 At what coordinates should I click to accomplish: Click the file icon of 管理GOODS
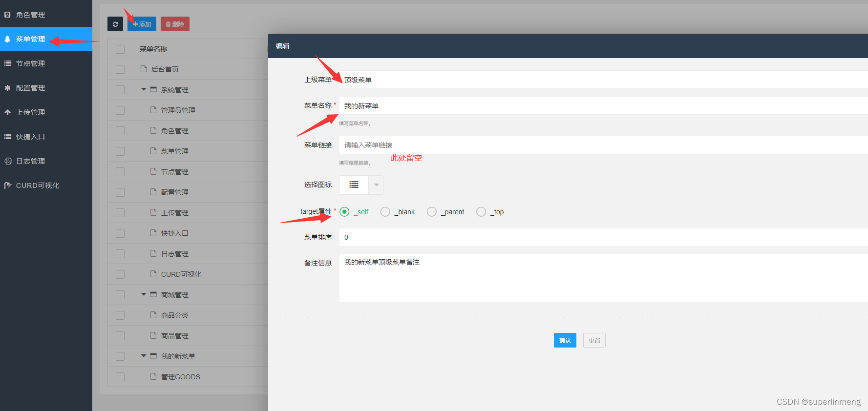[153, 376]
